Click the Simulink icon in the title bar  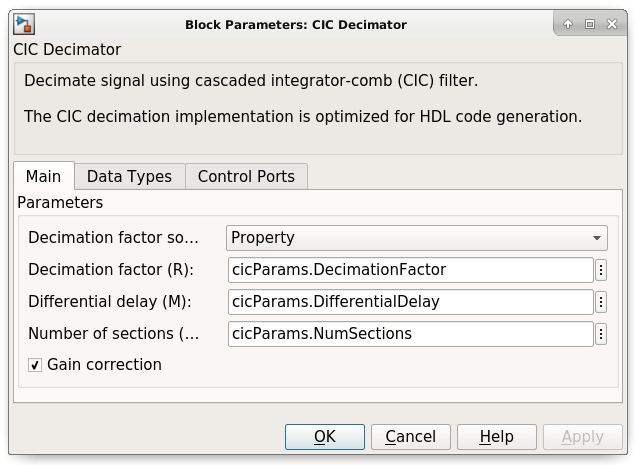tap(26, 24)
